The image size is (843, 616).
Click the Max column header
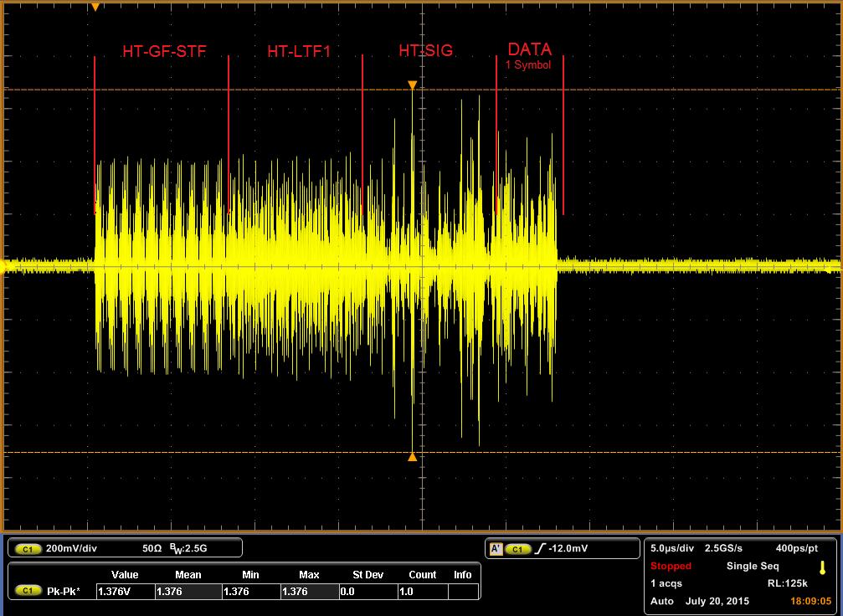click(x=309, y=575)
